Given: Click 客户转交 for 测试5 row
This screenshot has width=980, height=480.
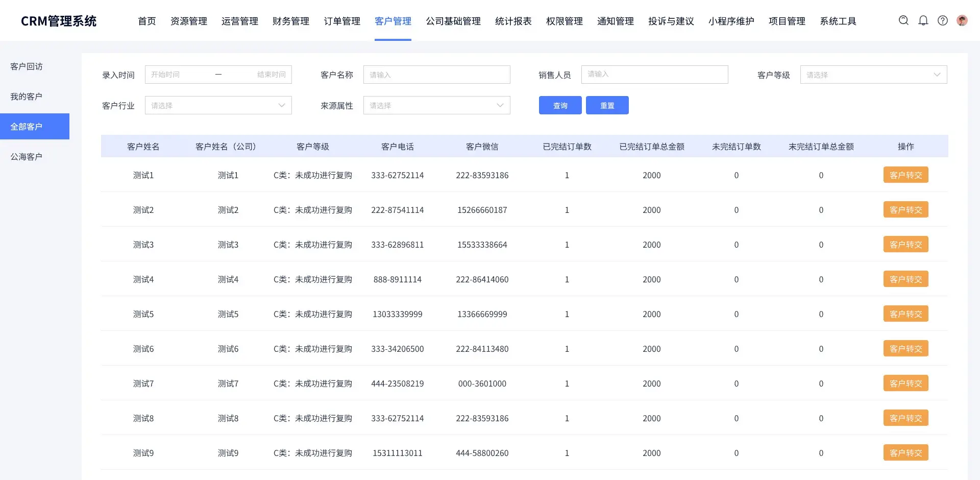Looking at the screenshot, I should click(905, 314).
